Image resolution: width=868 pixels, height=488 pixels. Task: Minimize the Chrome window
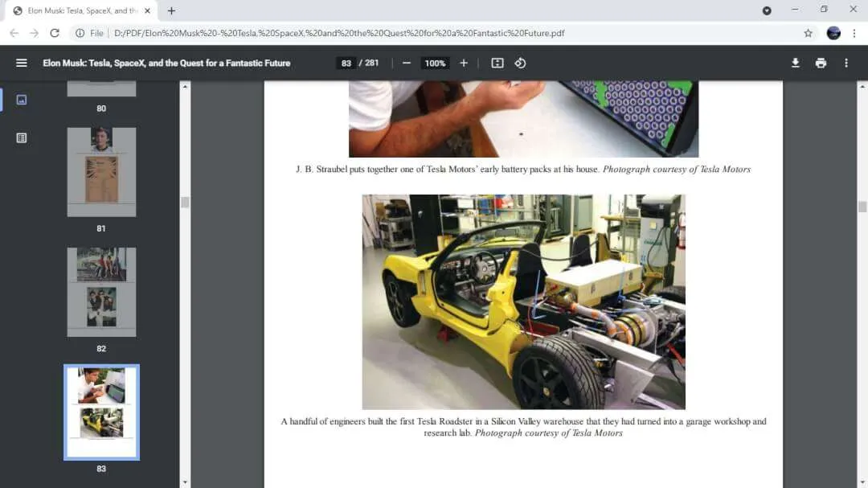(x=795, y=10)
